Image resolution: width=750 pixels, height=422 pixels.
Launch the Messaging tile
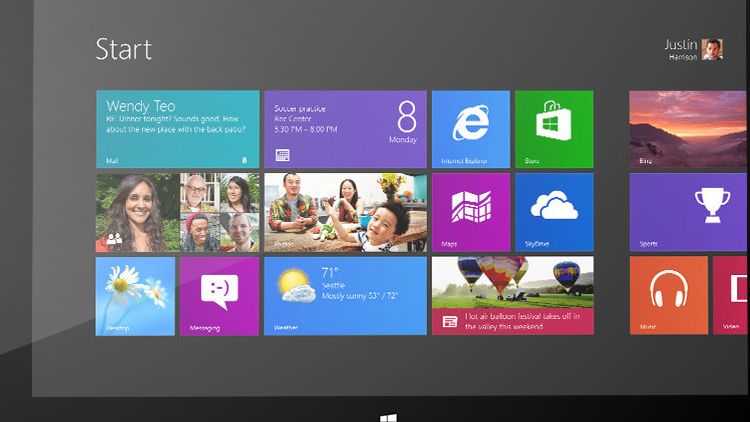click(220, 296)
